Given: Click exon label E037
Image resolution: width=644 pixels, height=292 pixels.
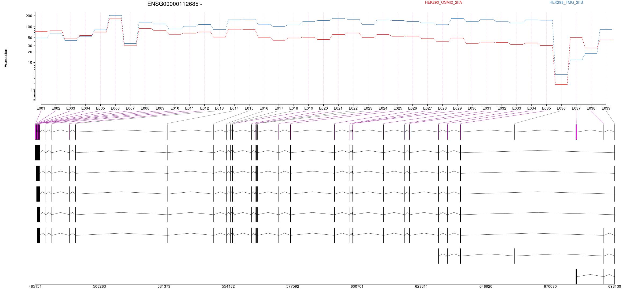Looking at the screenshot, I should [576, 108].
